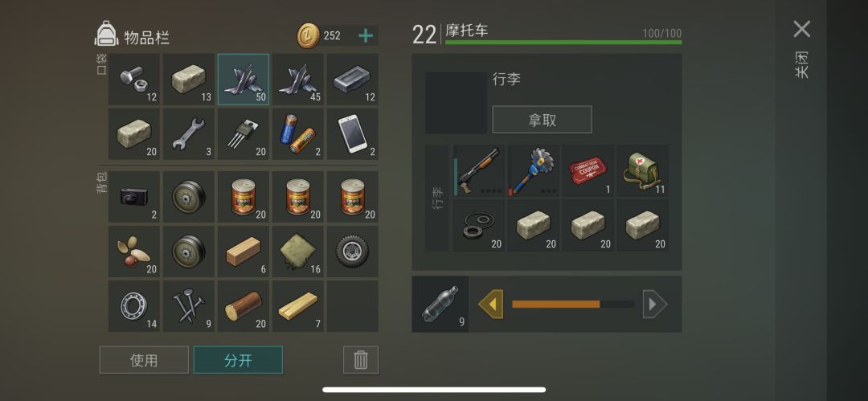Select the camera in backpack
Image resolution: width=868 pixels, height=401 pixels.
(x=133, y=197)
